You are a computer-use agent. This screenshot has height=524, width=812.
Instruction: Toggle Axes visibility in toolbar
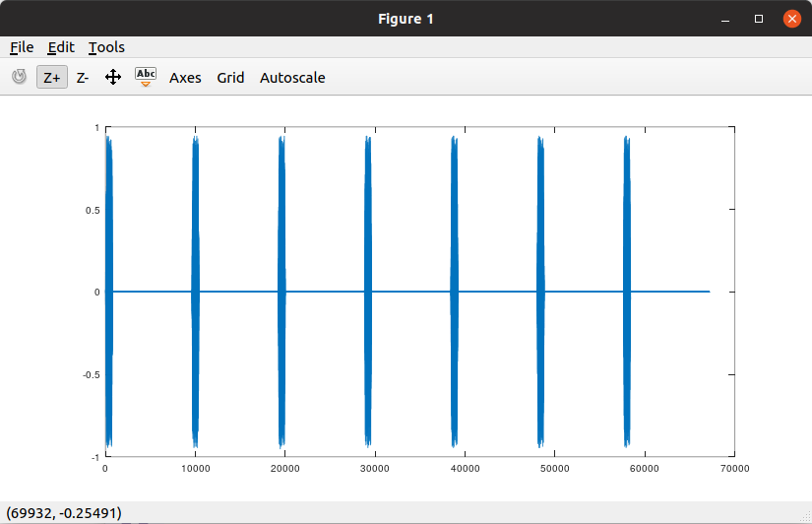[x=185, y=77]
